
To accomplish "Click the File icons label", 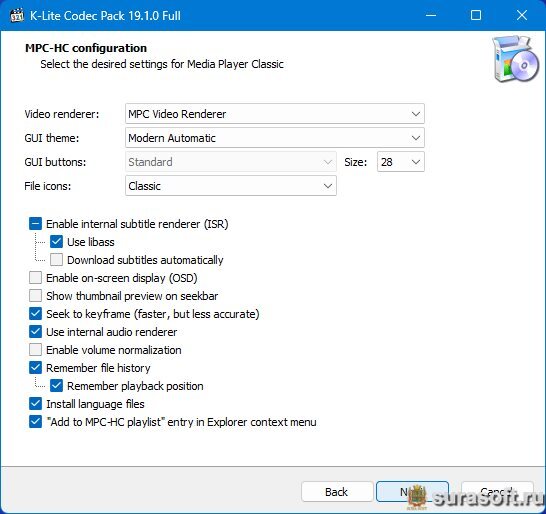I will (48, 186).
